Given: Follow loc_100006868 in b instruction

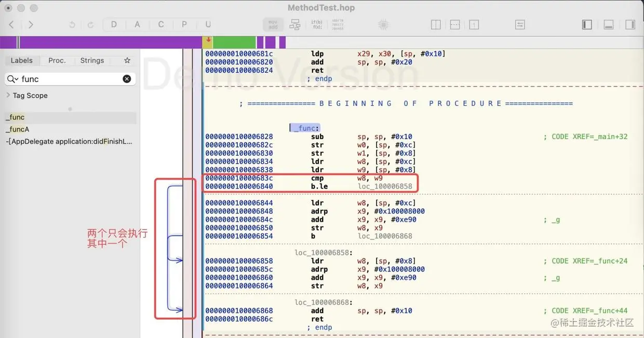Looking at the screenshot, I should pyautogui.click(x=385, y=236).
